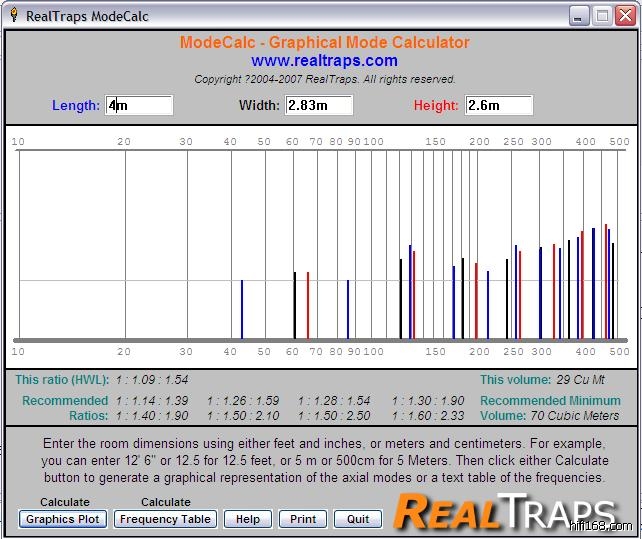The width and height of the screenshot is (642, 539).
Task: Click the blue mode bar near 86 Hz
Action: coord(348,310)
